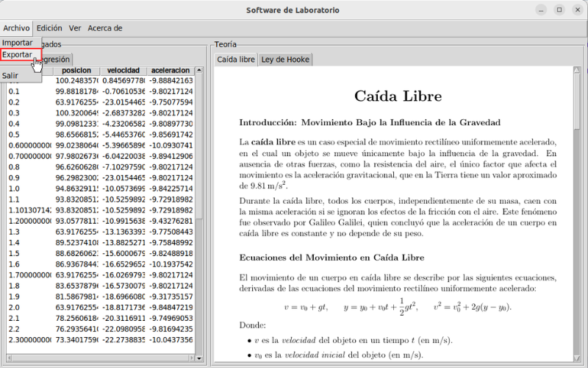Select the acceleration value -10.0930741
This screenshot has width=588, height=368.
[171, 146]
